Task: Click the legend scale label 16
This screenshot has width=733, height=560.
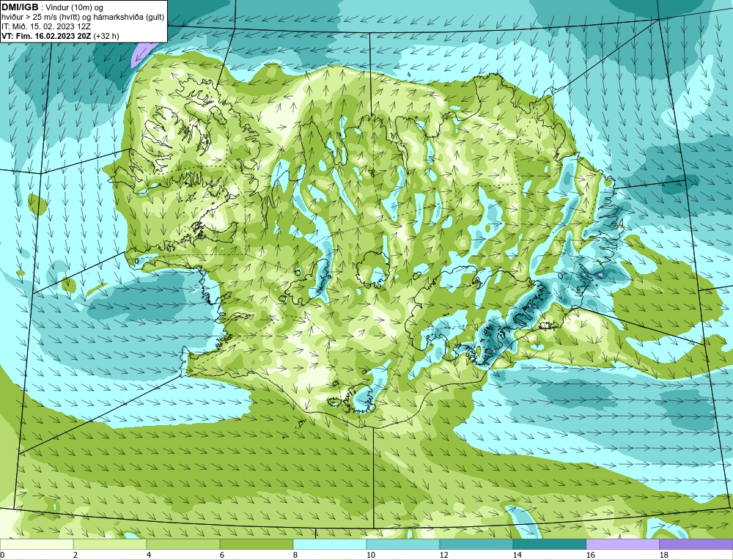Action: click(590, 556)
